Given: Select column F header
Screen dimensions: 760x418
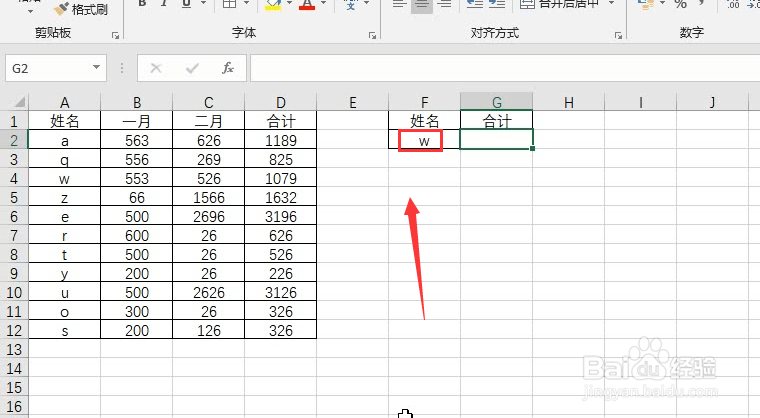Looking at the screenshot, I should pyautogui.click(x=425, y=102).
